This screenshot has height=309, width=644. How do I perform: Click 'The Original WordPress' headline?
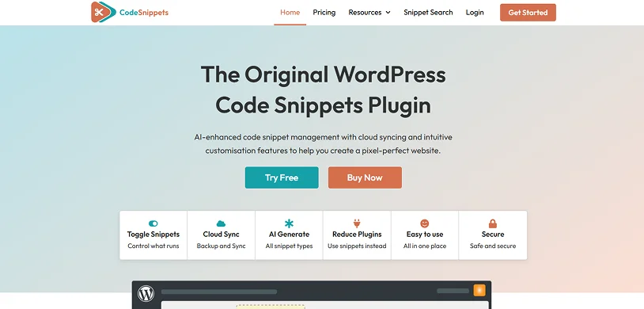pyautogui.click(x=324, y=74)
